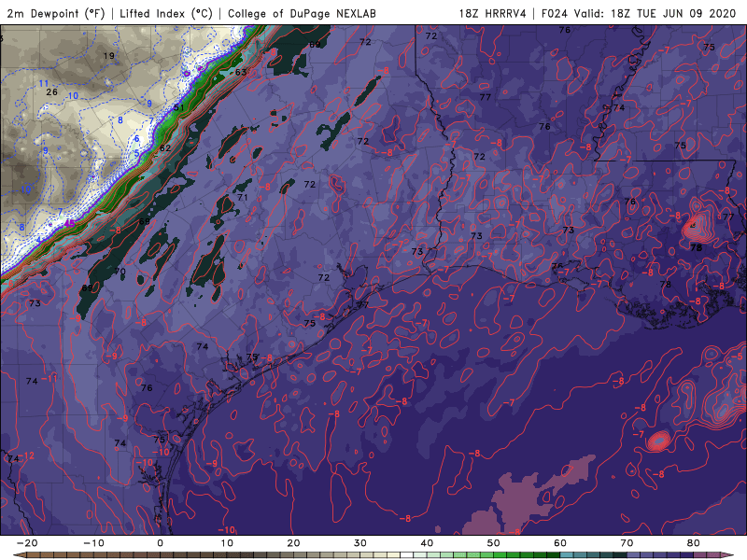Click the 0 label on the color scale
Image resolution: width=747 pixels, height=560 pixels.
(160, 543)
